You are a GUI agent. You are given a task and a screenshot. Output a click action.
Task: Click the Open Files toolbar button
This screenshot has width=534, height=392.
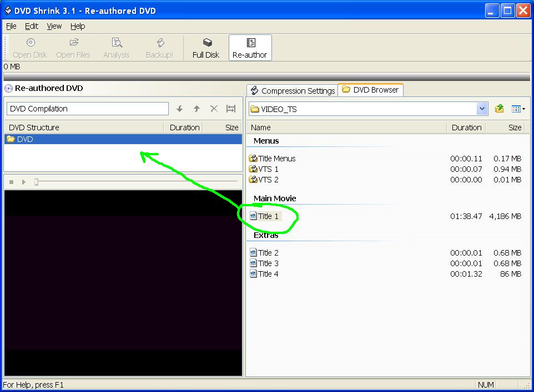pyautogui.click(x=73, y=48)
